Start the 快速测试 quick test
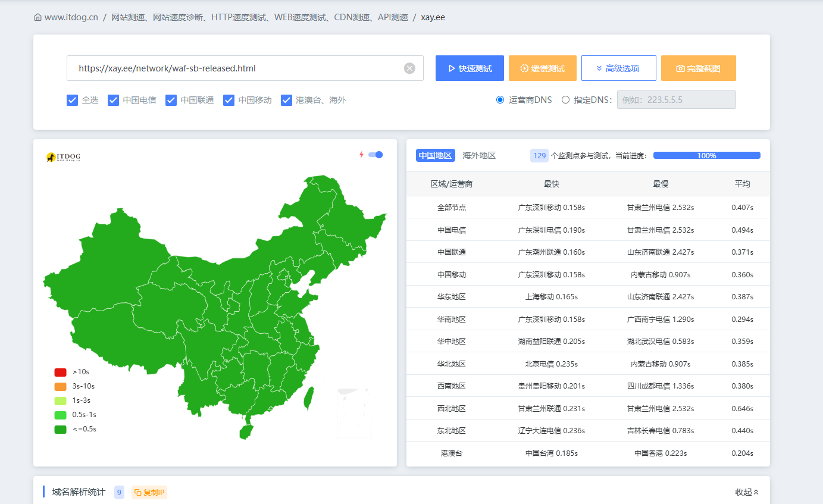The image size is (823, 504). [470, 68]
